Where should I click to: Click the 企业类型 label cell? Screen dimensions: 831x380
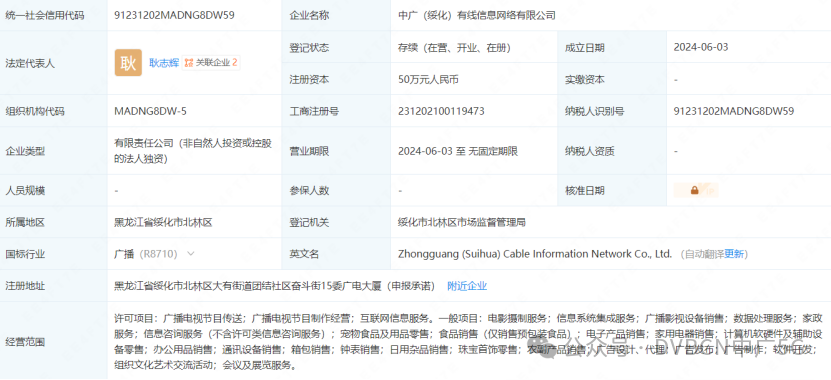(54, 151)
